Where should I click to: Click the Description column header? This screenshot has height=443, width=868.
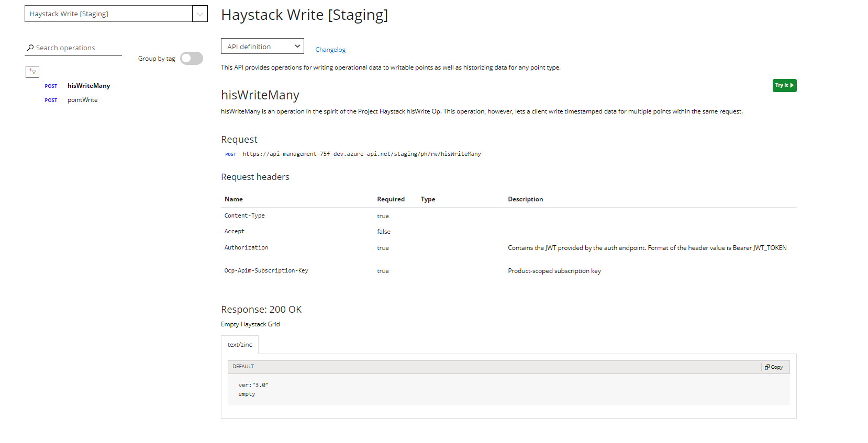point(525,199)
